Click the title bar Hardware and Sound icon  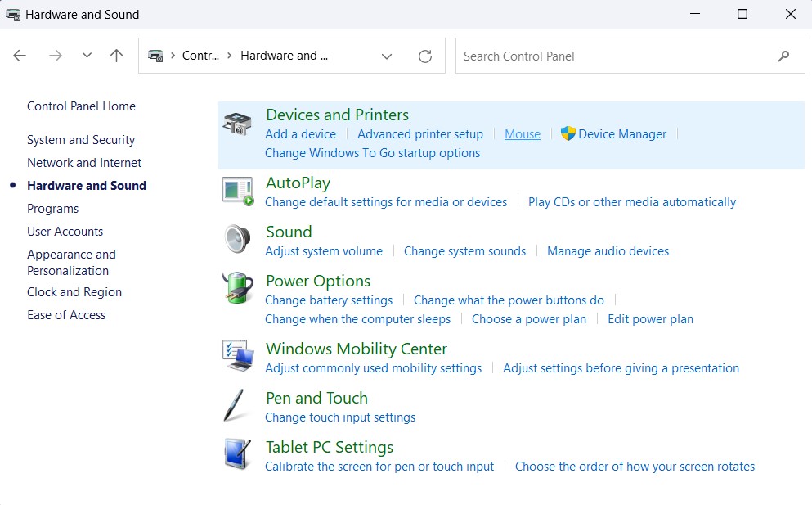(x=13, y=15)
